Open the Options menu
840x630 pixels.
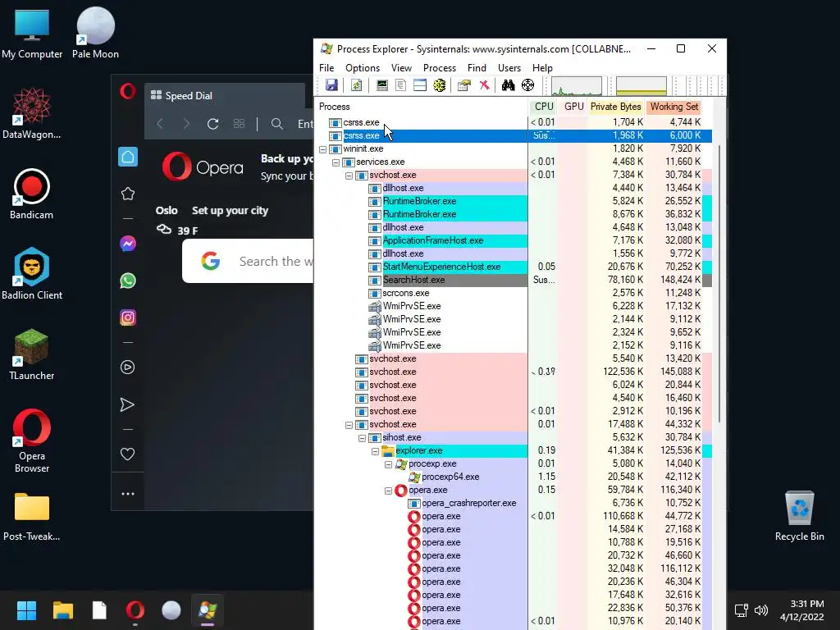(363, 68)
